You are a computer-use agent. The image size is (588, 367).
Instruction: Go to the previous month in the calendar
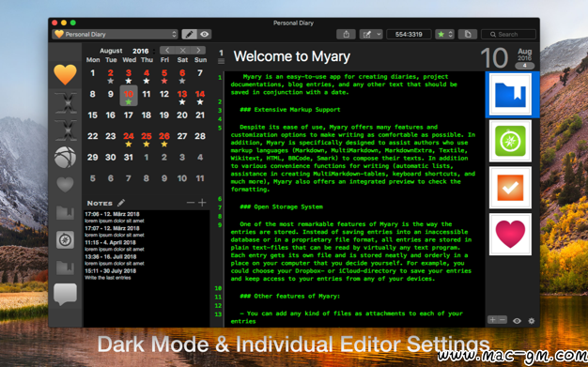[167, 50]
